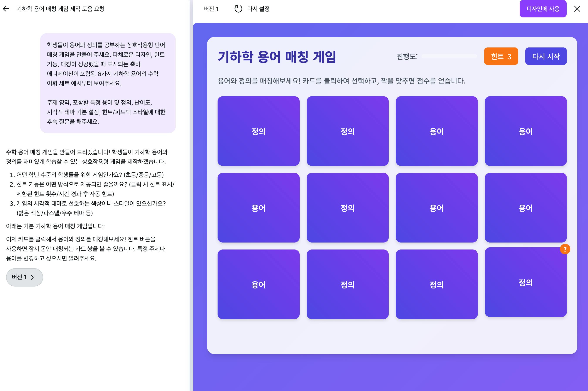588x391 pixels.
Task: Click the paragraph starting 이제 카드를 클릭해서
Action: (86, 249)
